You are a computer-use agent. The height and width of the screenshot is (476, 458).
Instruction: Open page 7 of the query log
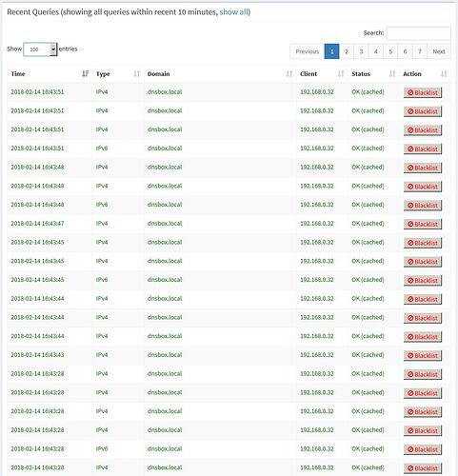420,51
